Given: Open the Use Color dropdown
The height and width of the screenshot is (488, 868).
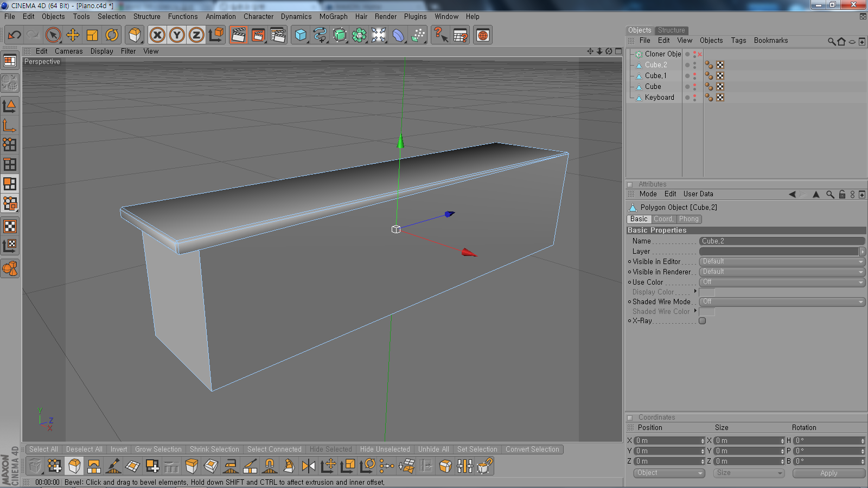Looking at the screenshot, I should pyautogui.click(x=782, y=282).
